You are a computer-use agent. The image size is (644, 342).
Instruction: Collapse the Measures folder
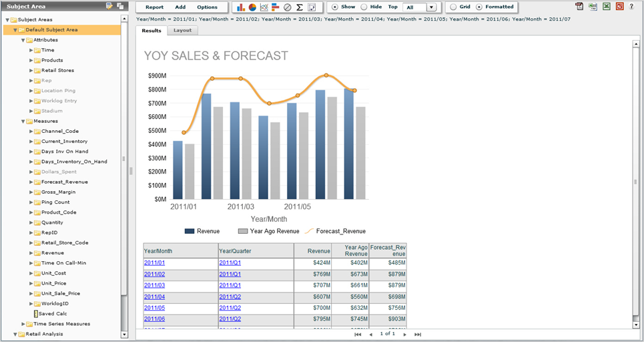[x=23, y=122]
